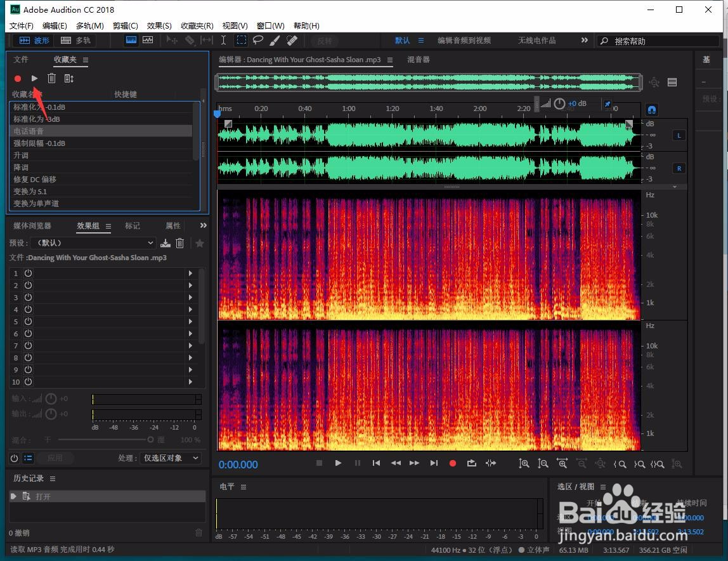Toggle the main effects rack power

[x=14, y=458]
